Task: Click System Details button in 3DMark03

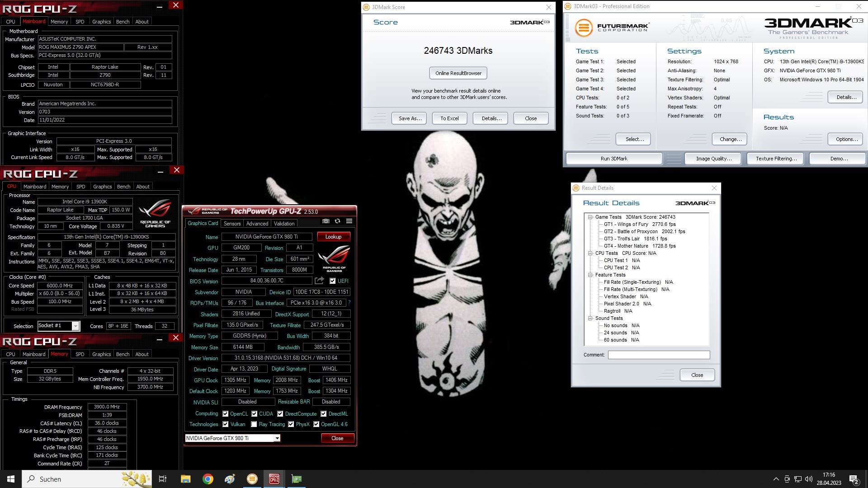Action: point(846,97)
